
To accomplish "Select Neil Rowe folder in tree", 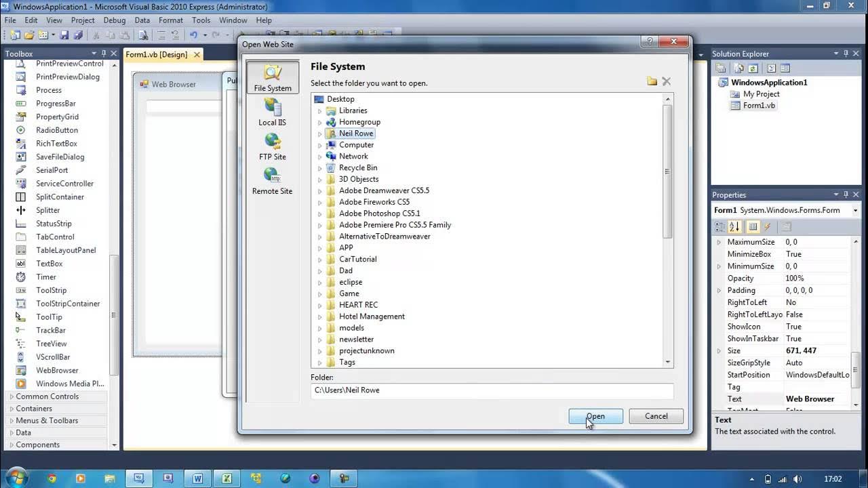I will [x=356, y=134].
